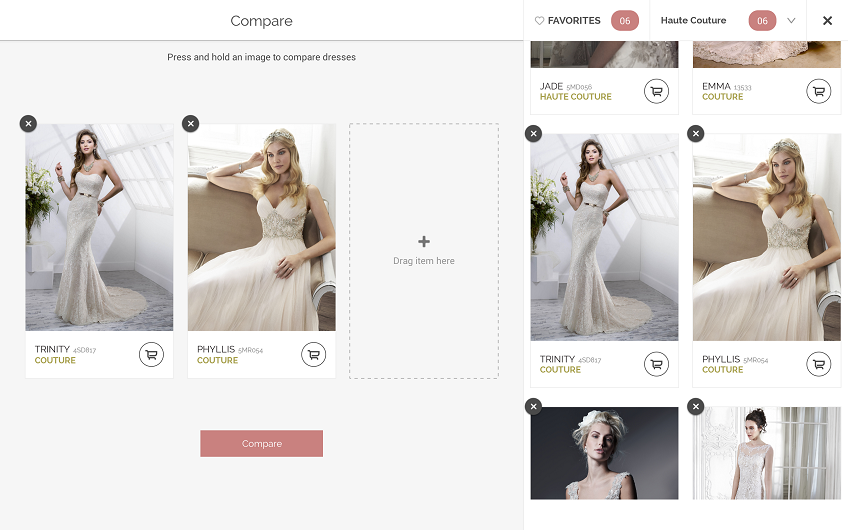848x530 pixels.
Task: Click TRINITY name in compare area
Action: tap(52, 349)
